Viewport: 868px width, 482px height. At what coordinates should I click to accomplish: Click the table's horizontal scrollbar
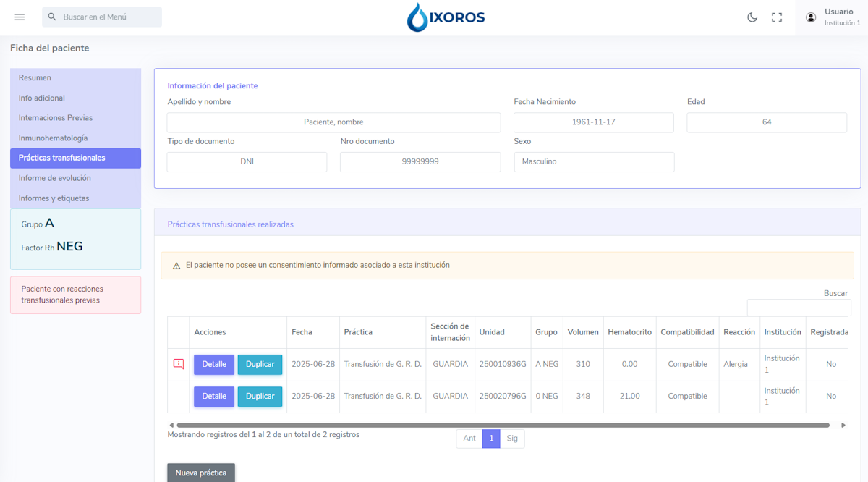tap(503, 425)
